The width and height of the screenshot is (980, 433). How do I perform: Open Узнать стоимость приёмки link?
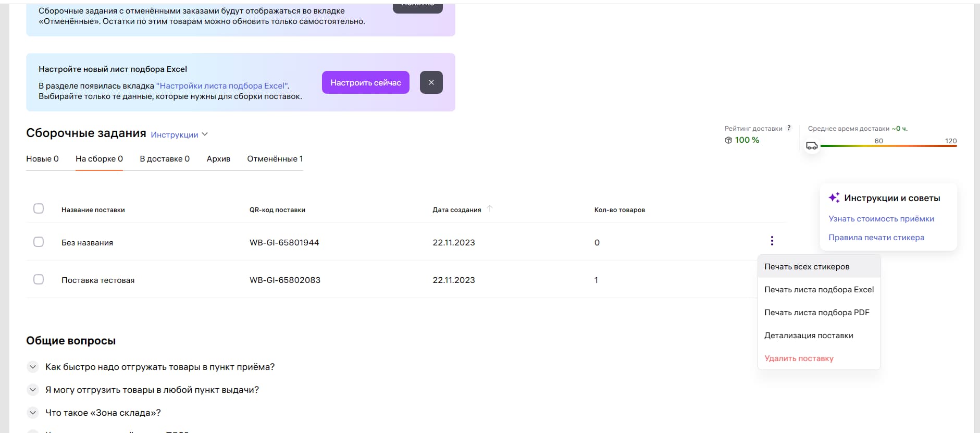[881, 219]
